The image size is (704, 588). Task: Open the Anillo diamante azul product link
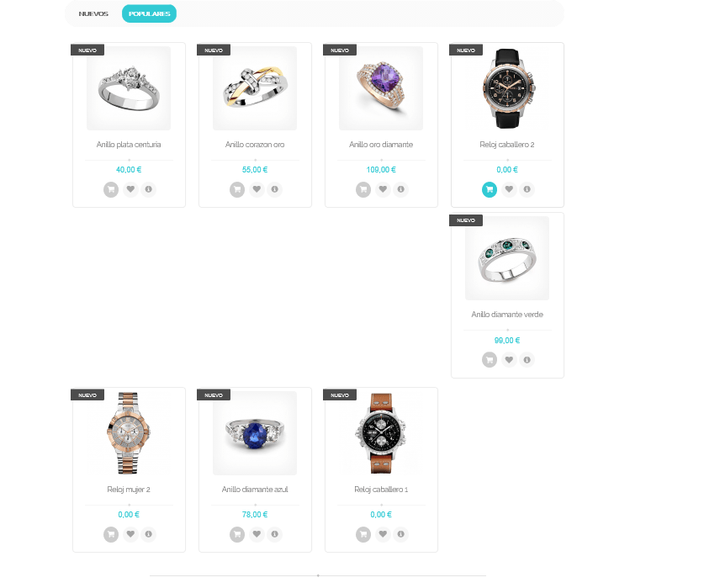[x=255, y=490]
